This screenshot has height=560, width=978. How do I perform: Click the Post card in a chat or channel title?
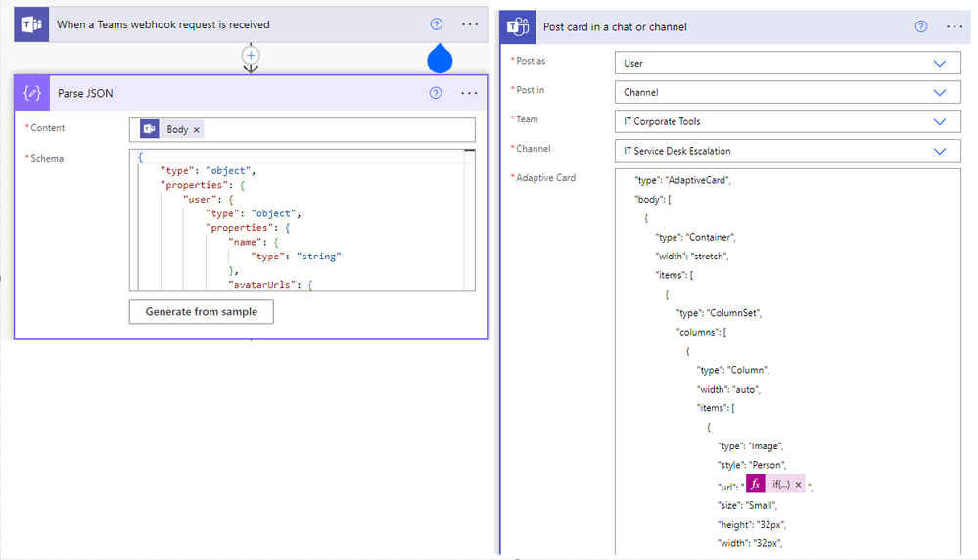[615, 26]
